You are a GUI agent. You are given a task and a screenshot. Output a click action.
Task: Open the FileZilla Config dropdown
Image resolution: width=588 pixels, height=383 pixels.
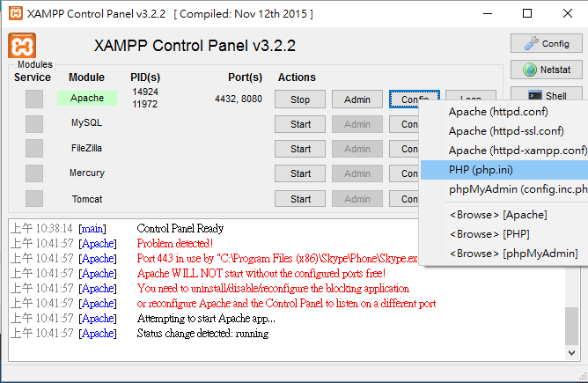pyautogui.click(x=404, y=149)
